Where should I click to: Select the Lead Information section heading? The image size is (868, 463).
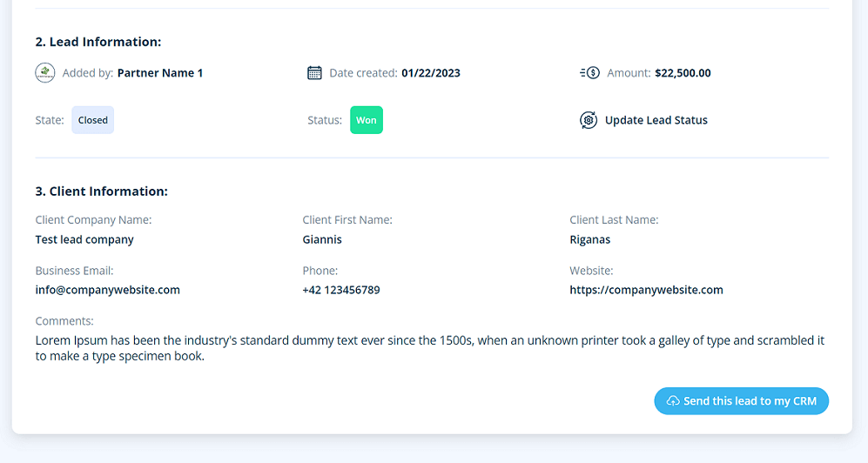coord(98,42)
